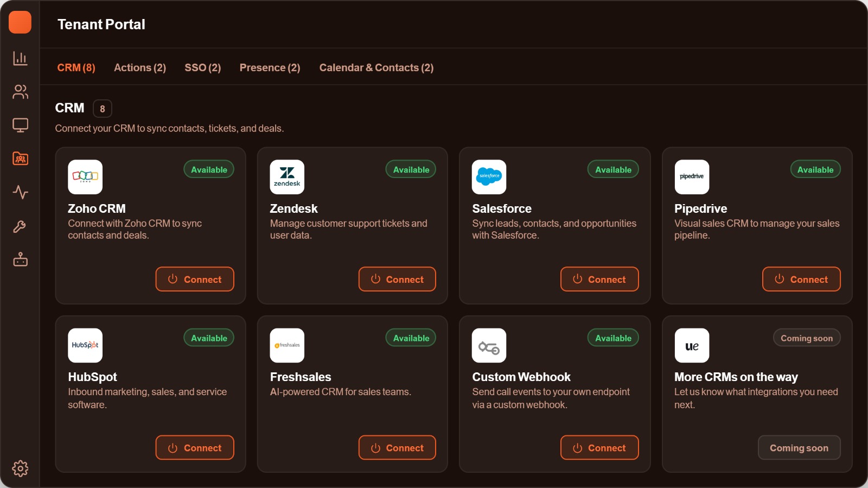868x488 pixels.
Task: Click 'More CRMs on the way' title
Action: 736,377
